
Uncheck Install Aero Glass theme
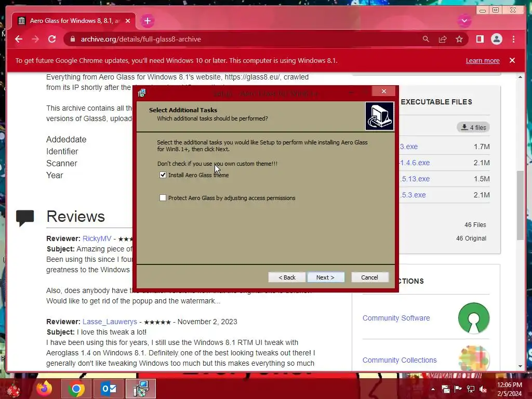(163, 175)
